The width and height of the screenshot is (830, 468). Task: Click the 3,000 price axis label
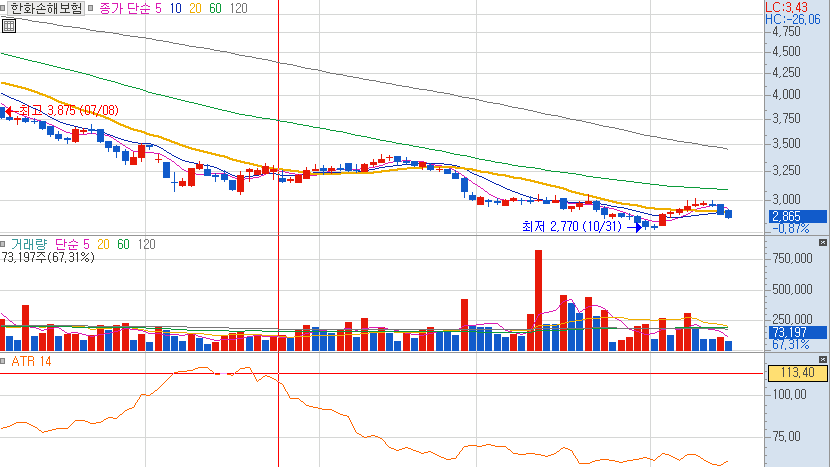[x=787, y=199]
